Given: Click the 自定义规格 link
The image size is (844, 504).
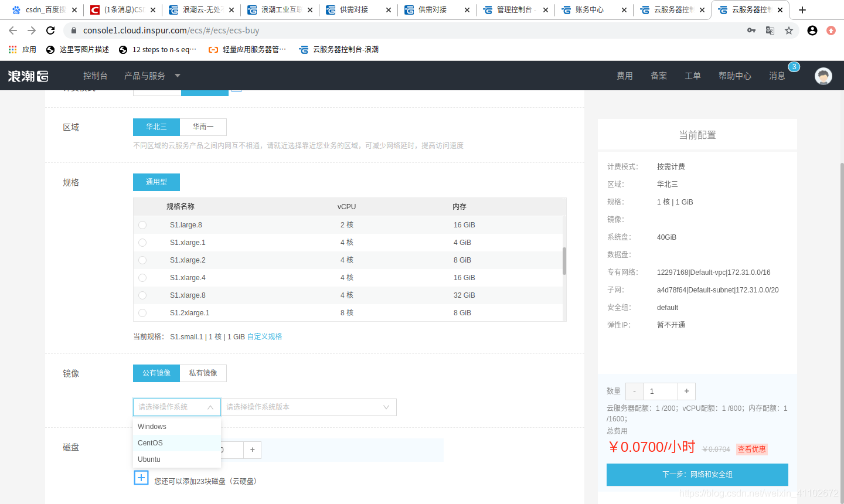Looking at the screenshot, I should 265,337.
